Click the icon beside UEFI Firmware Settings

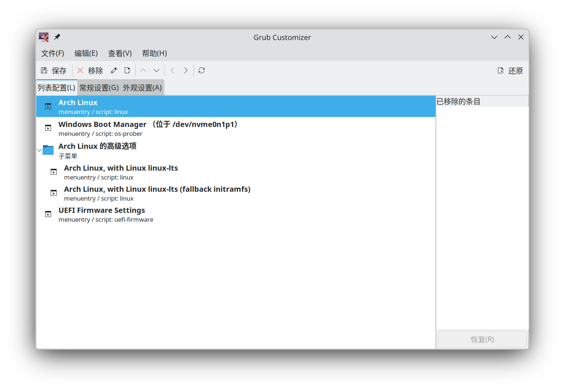pyautogui.click(x=48, y=214)
